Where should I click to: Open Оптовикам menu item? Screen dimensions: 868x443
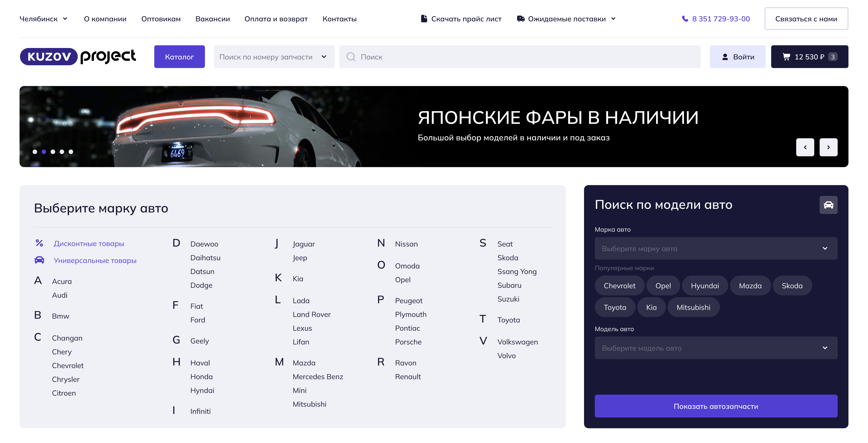(x=161, y=19)
